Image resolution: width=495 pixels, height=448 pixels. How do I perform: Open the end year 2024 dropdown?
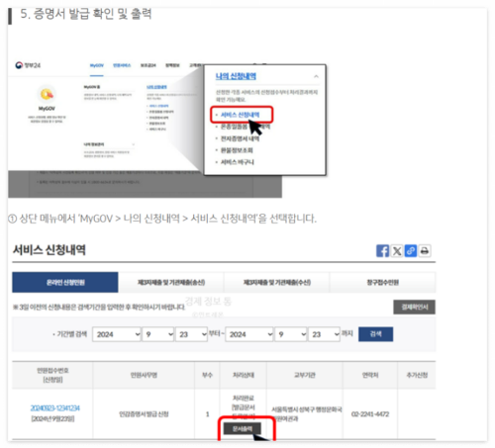pos(249,334)
